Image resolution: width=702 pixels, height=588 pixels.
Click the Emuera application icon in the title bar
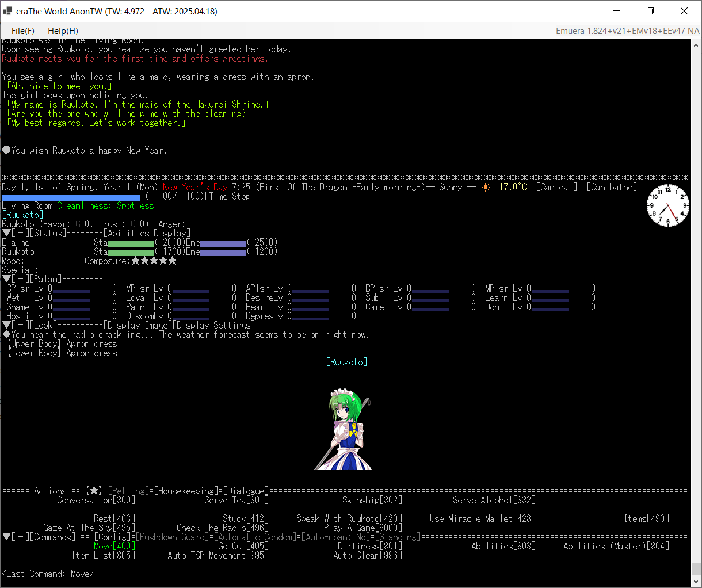7,11
